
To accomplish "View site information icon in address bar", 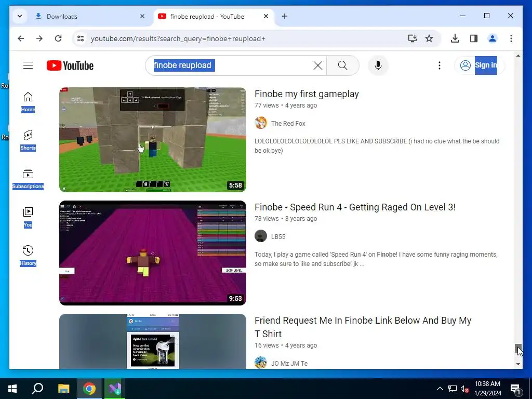I will pyautogui.click(x=81, y=38).
